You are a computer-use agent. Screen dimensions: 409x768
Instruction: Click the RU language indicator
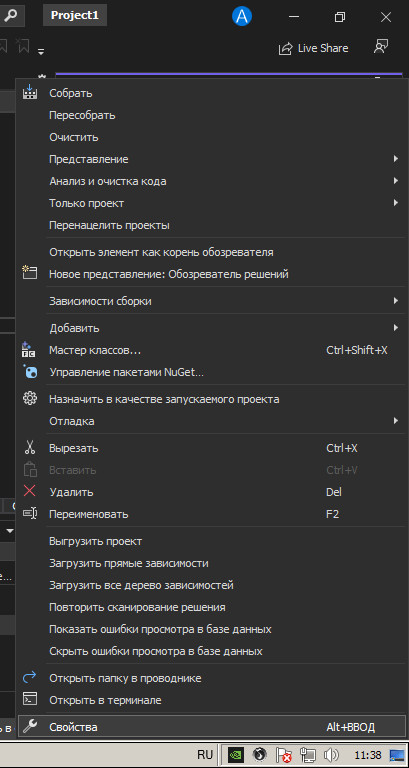(205, 754)
